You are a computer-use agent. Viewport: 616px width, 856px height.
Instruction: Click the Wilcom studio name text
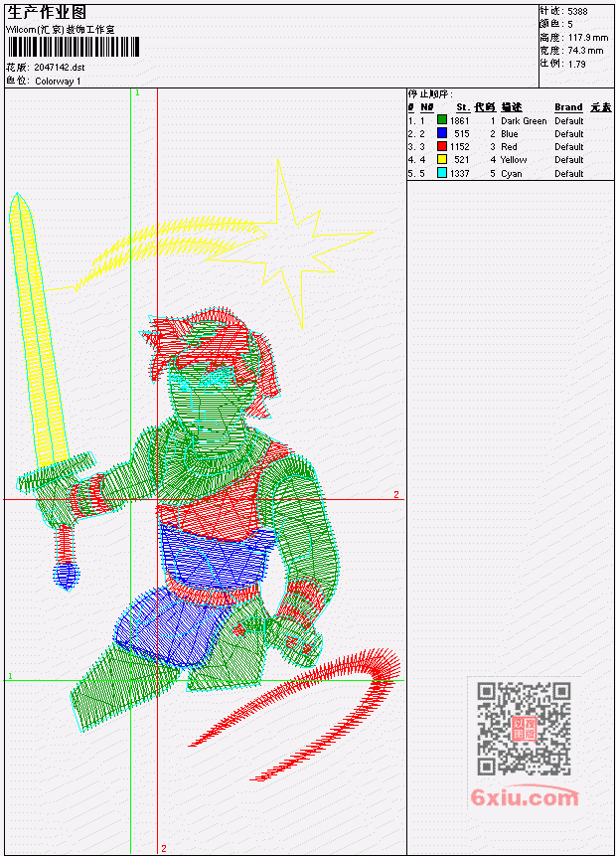point(60,30)
